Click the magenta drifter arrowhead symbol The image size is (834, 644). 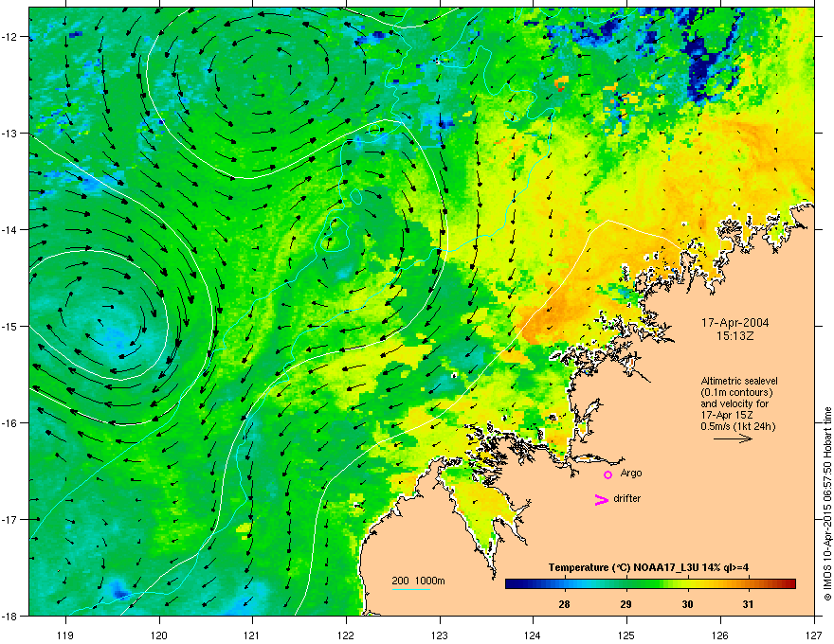coord(602,499)
